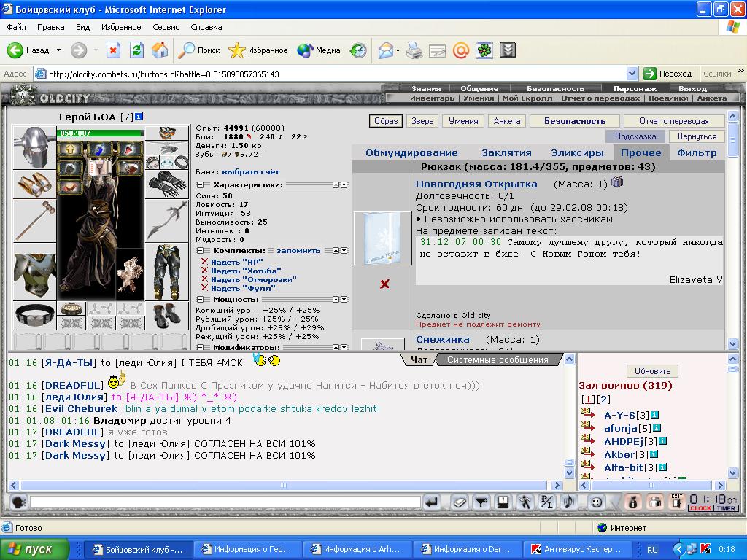Select the armored pants slot
The image size is (747, 560).
167,271
